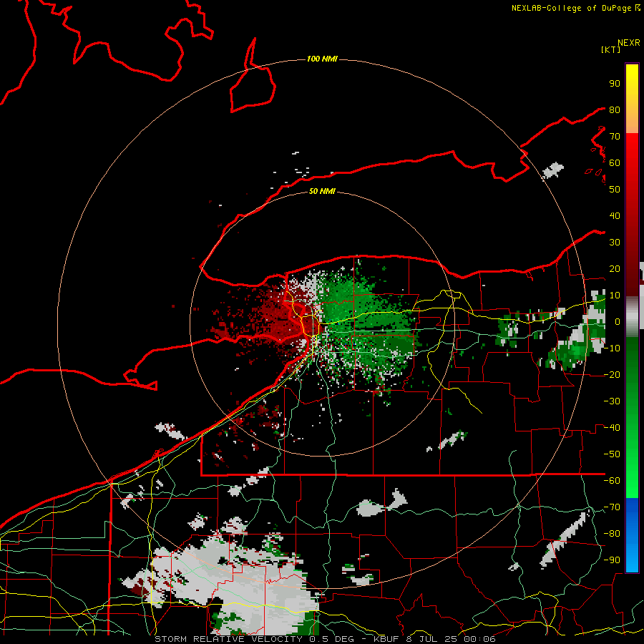Image resolution: width=644 pixels, height=644 pixels.
Task: Click the -10 knot scale label
Action: click(x=612, y=348)
